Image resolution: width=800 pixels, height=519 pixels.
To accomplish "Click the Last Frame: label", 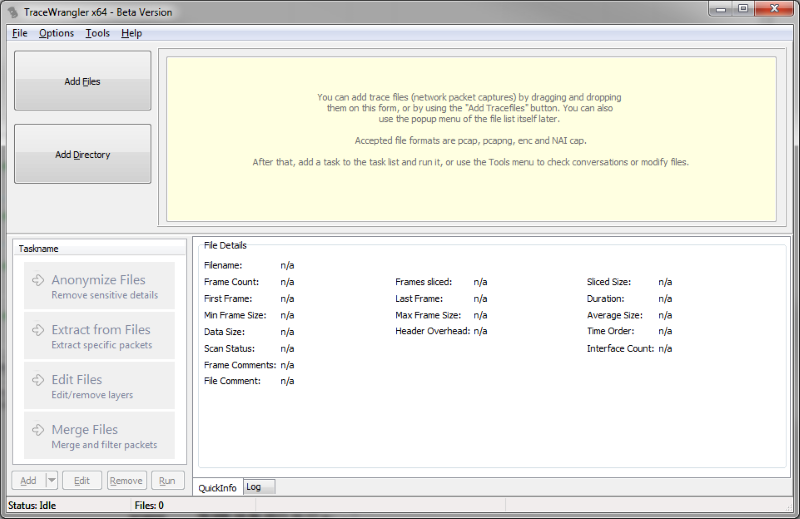I will click(419, 299).
